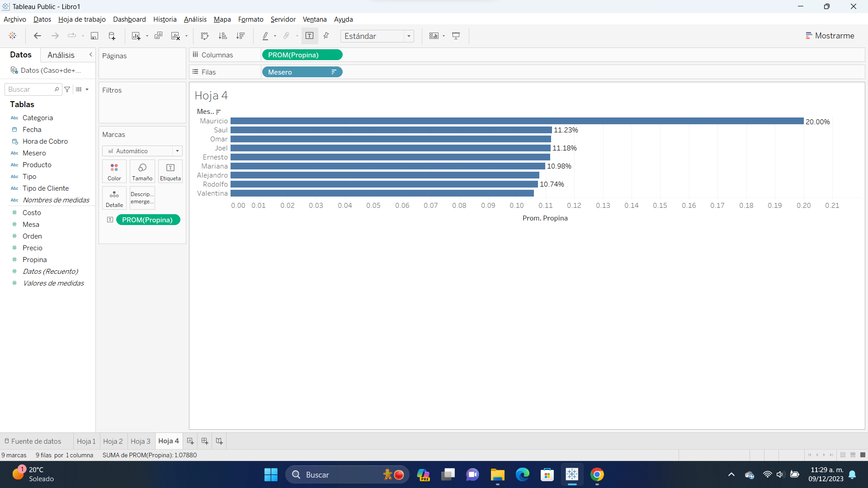Click the new dashboard tab icon

coord(205,441)
